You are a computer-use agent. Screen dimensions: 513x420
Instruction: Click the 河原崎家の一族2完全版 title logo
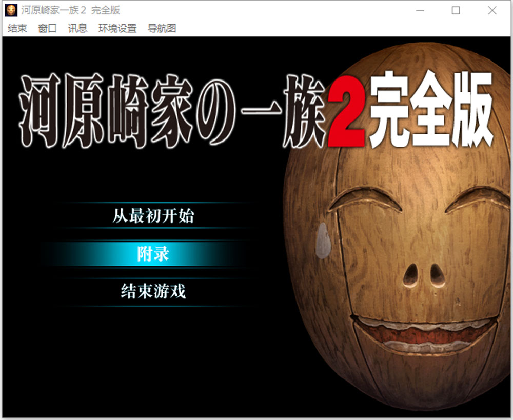[257, 110]
